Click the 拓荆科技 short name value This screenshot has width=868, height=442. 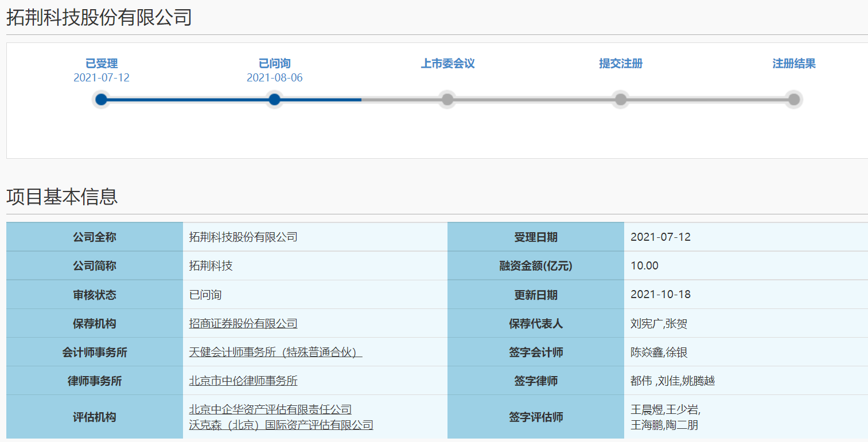point(211,265)
